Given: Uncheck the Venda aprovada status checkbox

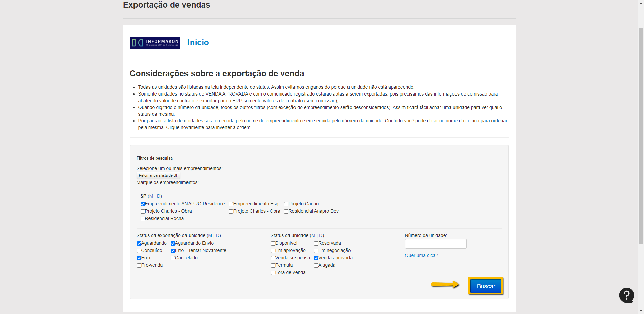Looking at the screenshot, I should (x=316, y=258).
